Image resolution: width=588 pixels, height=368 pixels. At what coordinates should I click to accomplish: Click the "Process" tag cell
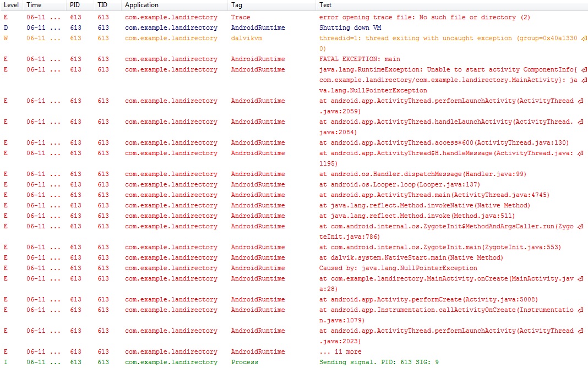click(x=244, y=362)
